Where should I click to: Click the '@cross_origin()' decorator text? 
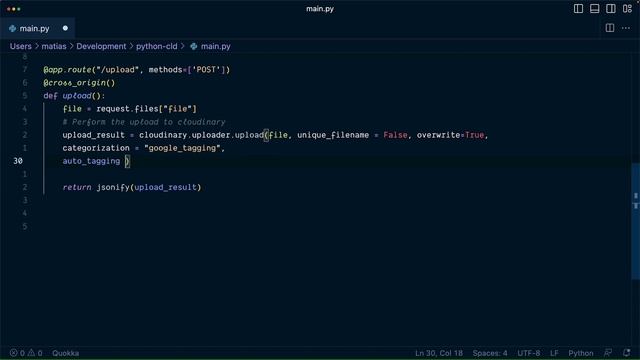79,83
